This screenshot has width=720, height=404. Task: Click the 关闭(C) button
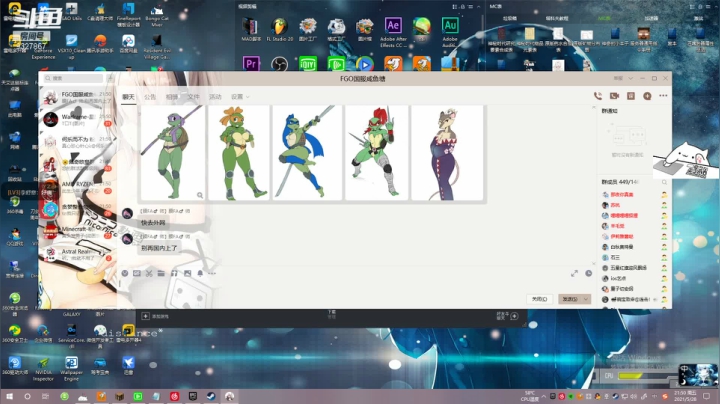point(540,299)
